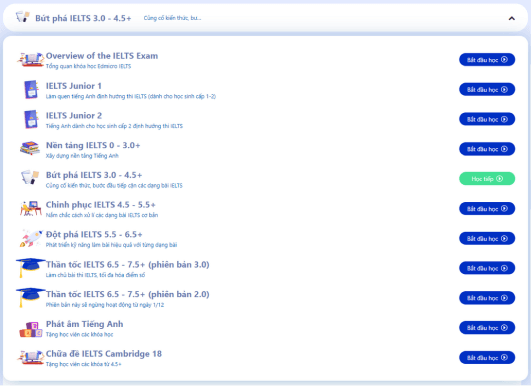This screenshot has height=386, width=531.
Task: Start learning Overview of the IELTS Exam
Action: click(x=487, y=60)
